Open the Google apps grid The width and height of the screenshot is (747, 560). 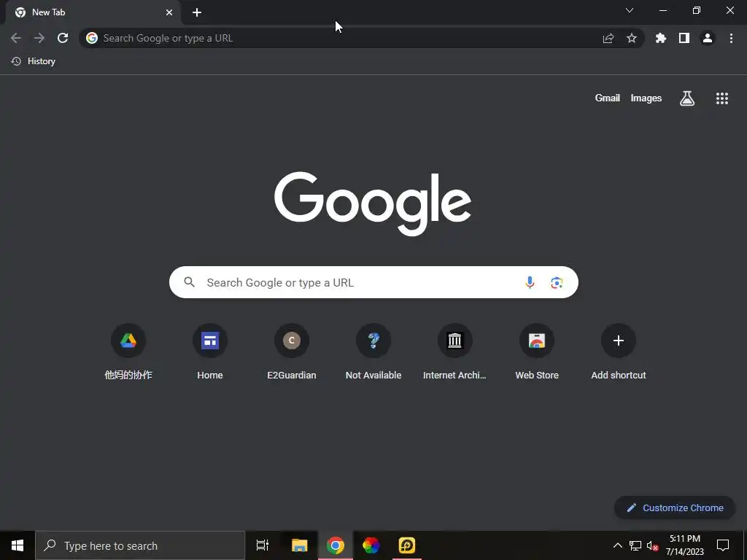coord(722,98)
